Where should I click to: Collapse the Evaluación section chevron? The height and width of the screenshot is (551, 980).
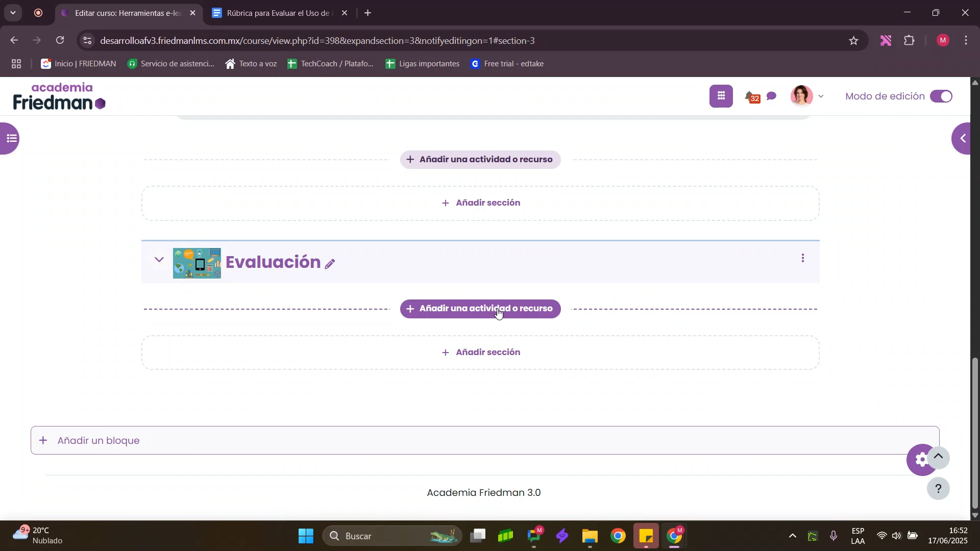pyautogui.click(x=159, y=260)
